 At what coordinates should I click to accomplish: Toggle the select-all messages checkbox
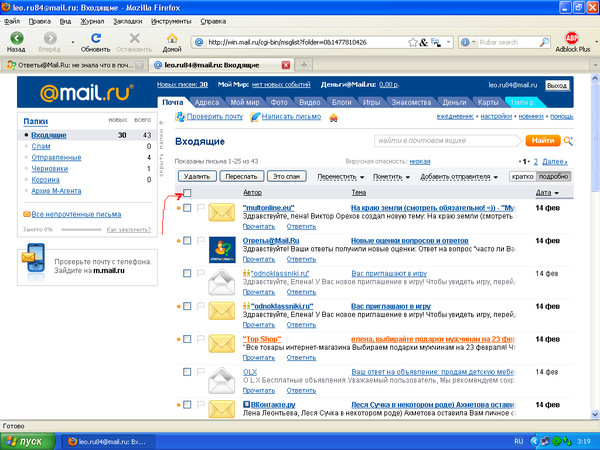tap(187, 193)
